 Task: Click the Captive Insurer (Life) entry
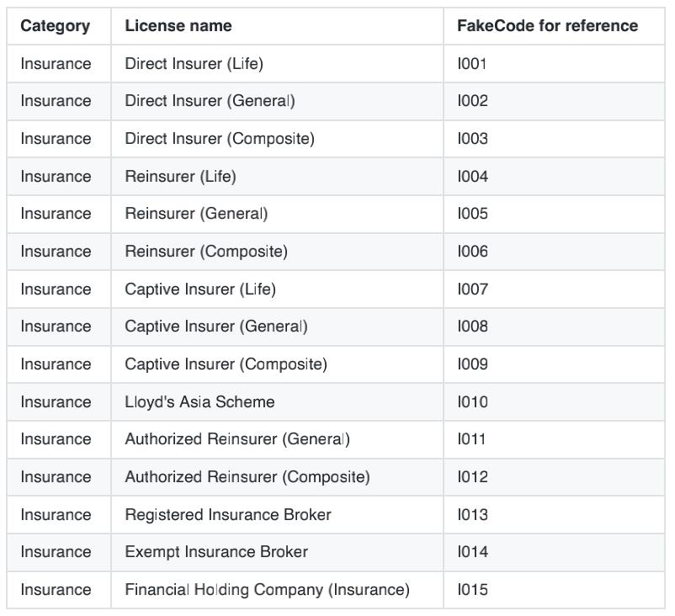(x=199, y=289)
